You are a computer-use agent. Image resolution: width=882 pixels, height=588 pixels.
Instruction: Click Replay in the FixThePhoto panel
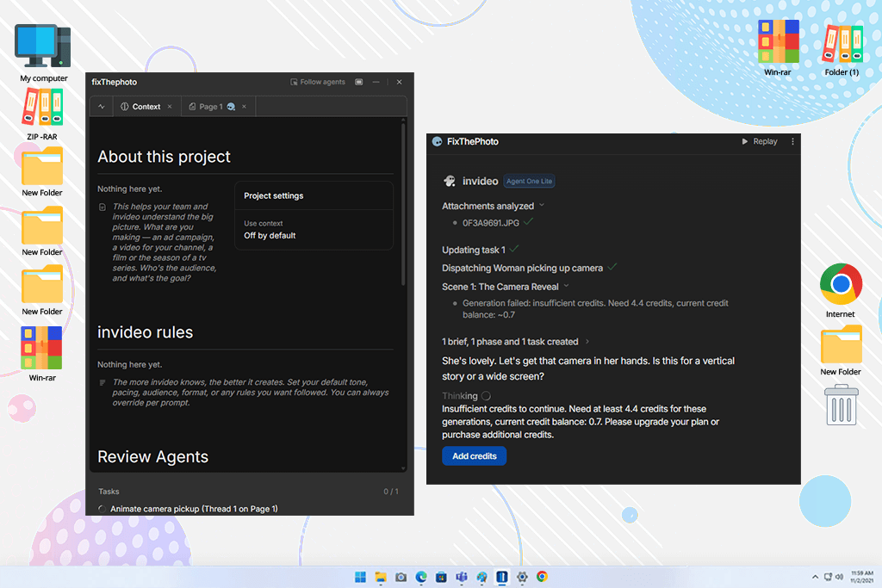click(760, 142)
